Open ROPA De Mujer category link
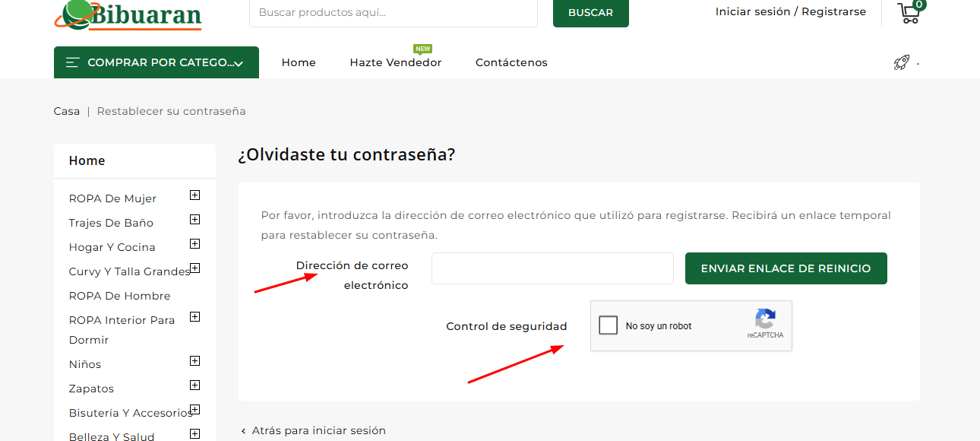Screen dimensions: 980x441 point(112,198)
